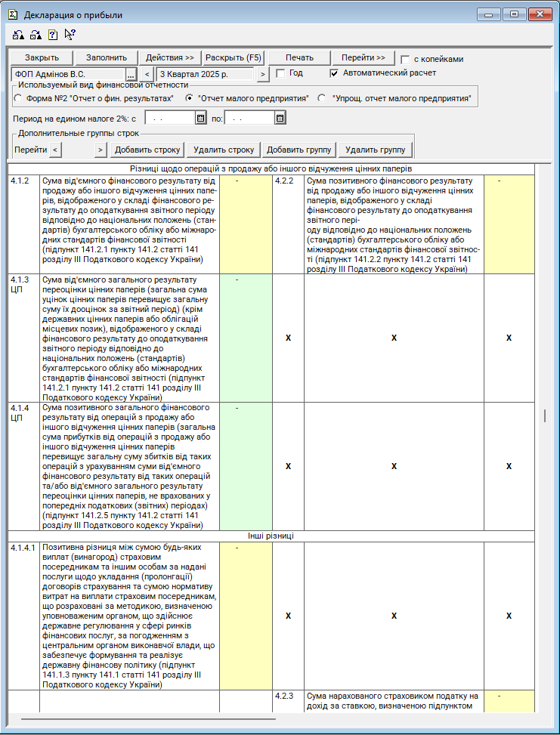
Task: Activate the What's This pointer icon
Action: tap(70, 34)
